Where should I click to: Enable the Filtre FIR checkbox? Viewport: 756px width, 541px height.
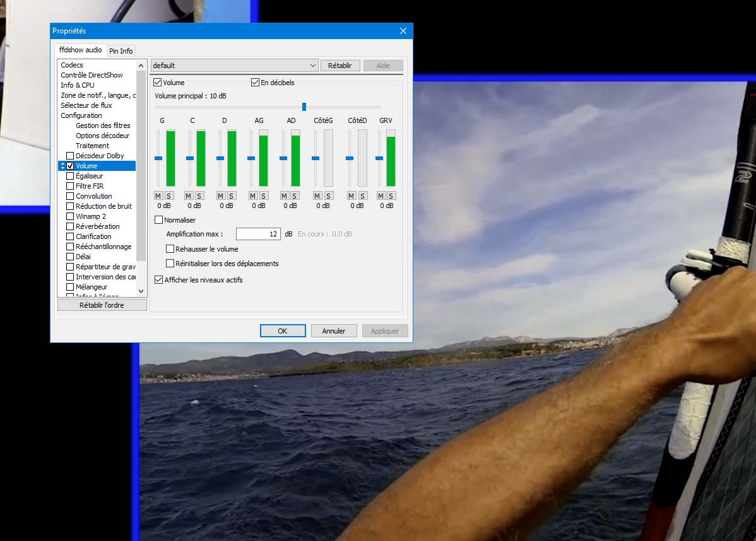[x=71, y=186]
